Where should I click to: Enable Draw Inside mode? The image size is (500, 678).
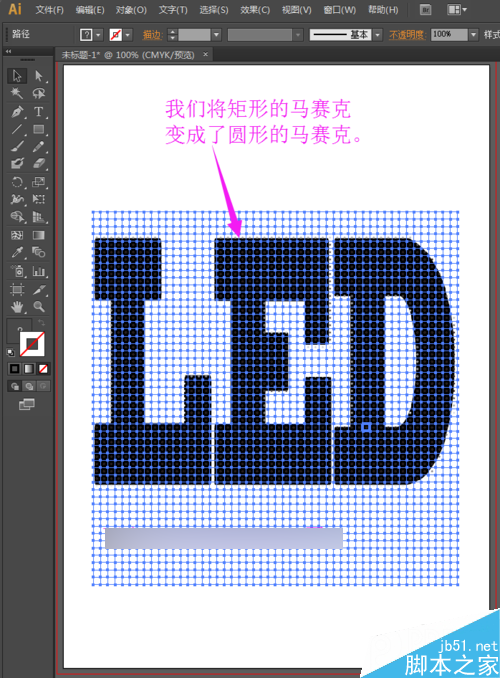(43, 386)
